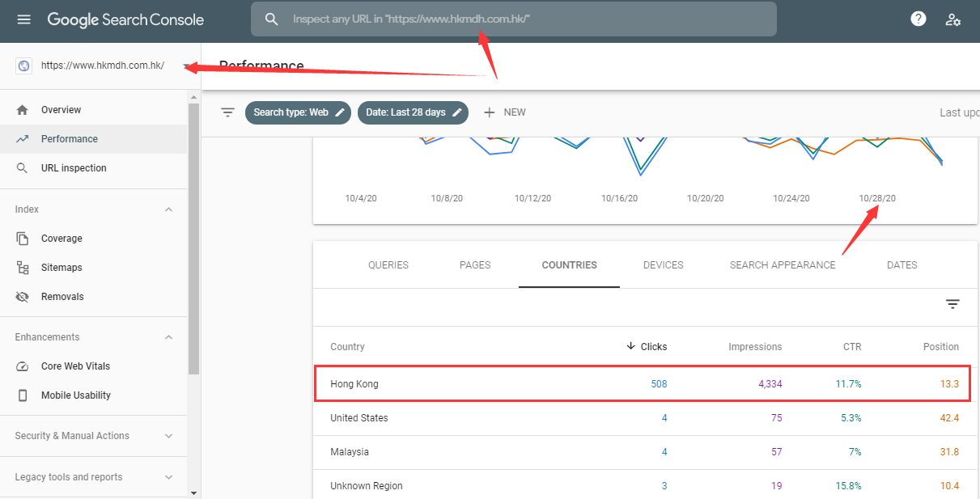
Task: Click the 42.4 position value
Action: (x=950, y=418)
